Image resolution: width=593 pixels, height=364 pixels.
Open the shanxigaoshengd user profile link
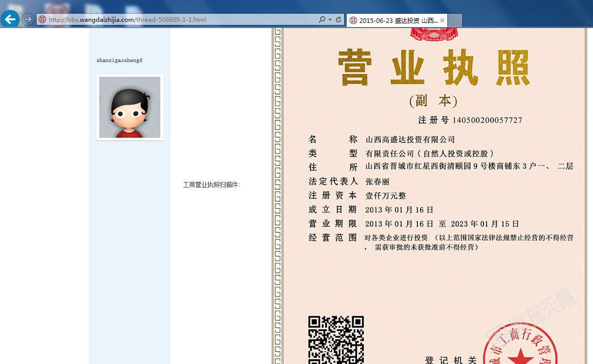120,60
